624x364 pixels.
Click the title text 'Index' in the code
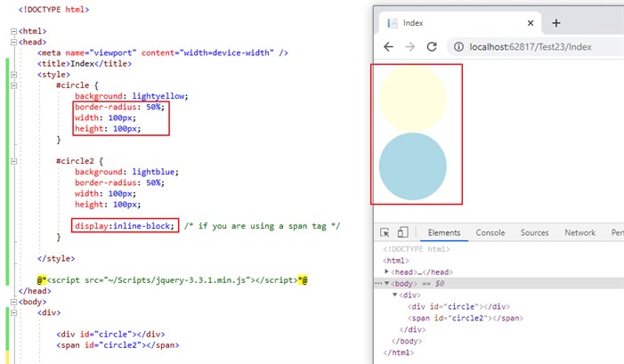tap(83, 64)
